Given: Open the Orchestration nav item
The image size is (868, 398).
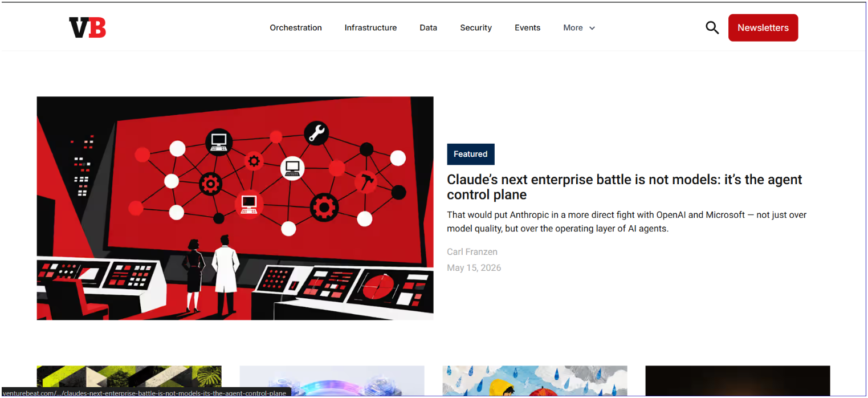Looking at the screenshot, I should [296, 27].
